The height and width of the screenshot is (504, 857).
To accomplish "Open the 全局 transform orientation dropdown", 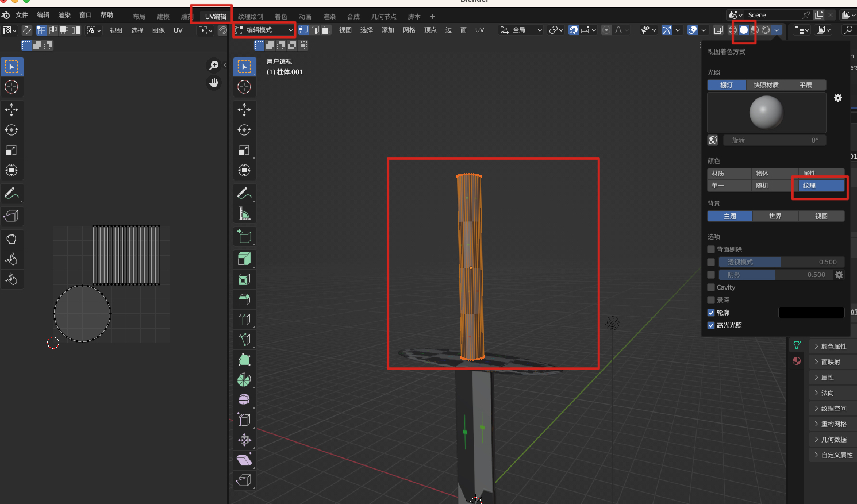I will point(521,30).
